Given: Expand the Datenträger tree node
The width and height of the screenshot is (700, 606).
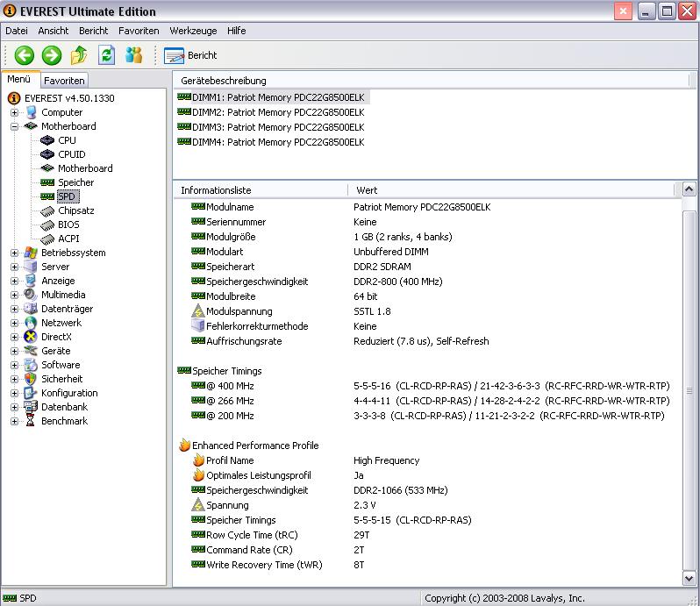Looking at the screenshot, I should [14, 309].
